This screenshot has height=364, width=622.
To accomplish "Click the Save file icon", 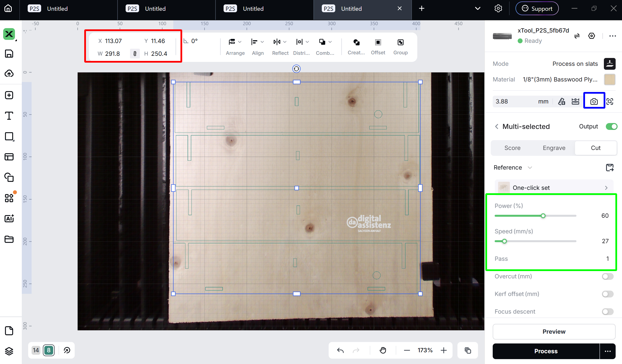I will pyautogui.click(x=9, y=54).
